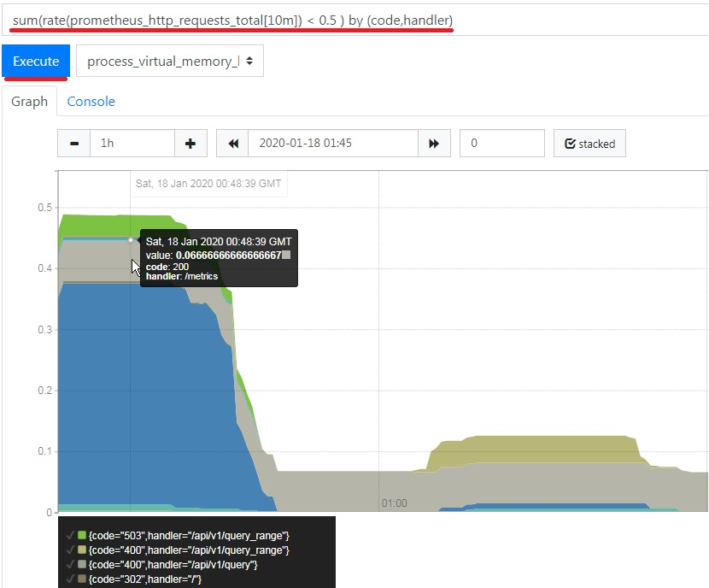Click the PromQL expression input field
709x588 pixels.
click(355, 20)
